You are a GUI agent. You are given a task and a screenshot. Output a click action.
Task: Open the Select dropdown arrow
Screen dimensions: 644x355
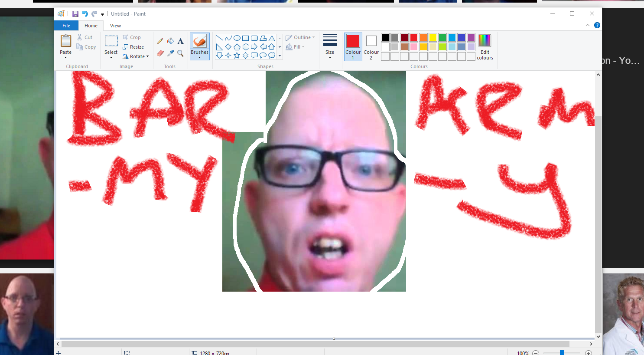coord(111,57)
